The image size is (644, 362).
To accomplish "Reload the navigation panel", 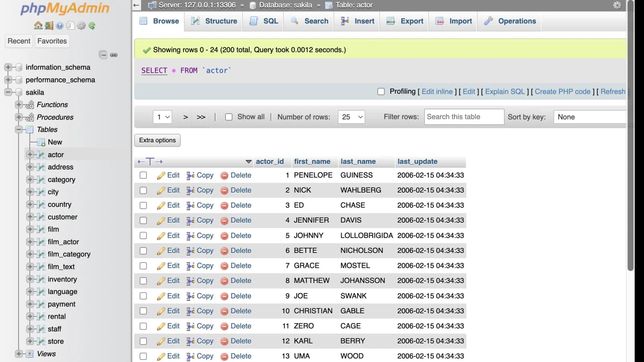I will point(92,26).
